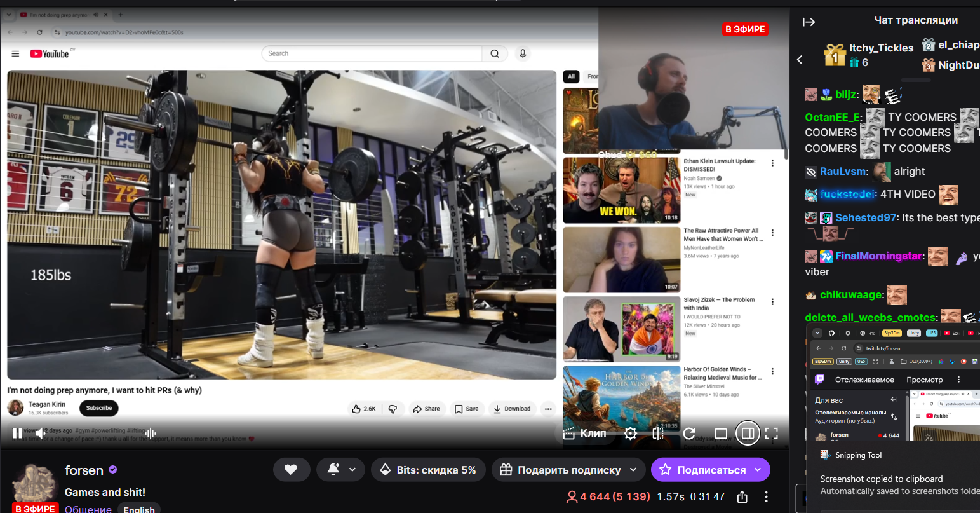Viewport: 980px width, 513px height.
Task: Go back in the gift leaderboard
Action: (x=800, y=60)
